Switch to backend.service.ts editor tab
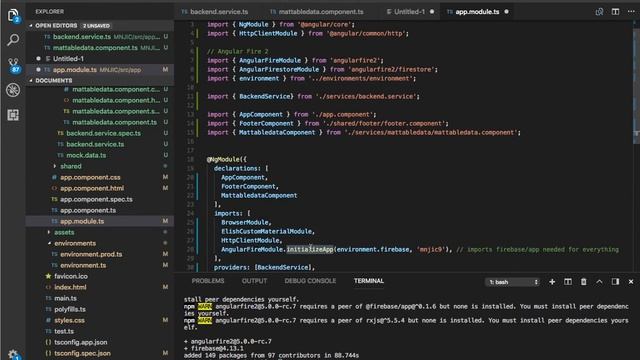Image resolution: width=640 pixels, height=360 pixels. 215,12
